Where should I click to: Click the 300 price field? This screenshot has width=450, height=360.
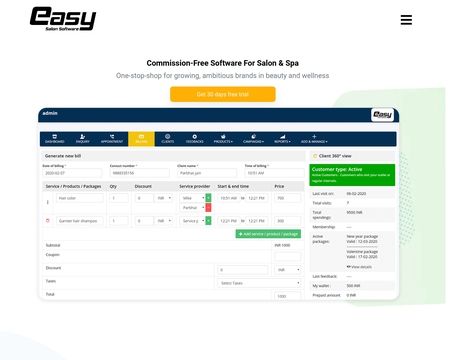click(x=287, y=221)
